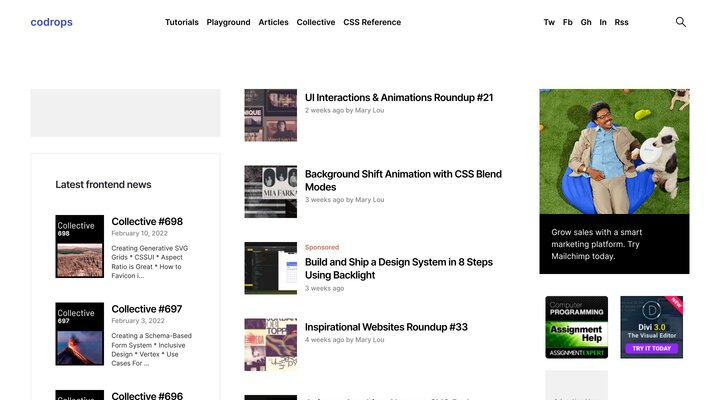Click the Sponsored label
Viewport: 720px width, 400px height.
[x=322, y=247]
